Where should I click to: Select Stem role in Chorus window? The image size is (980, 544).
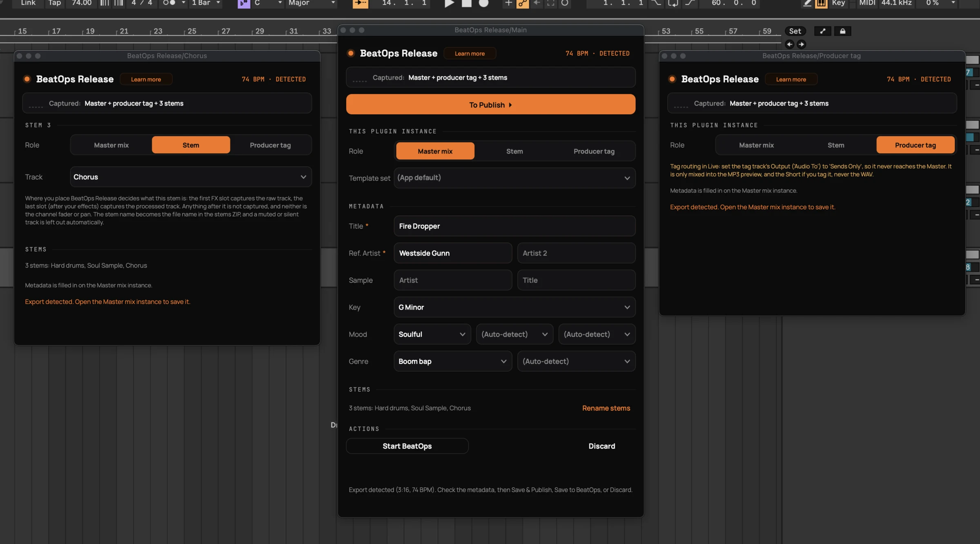[x=191, y=145]
